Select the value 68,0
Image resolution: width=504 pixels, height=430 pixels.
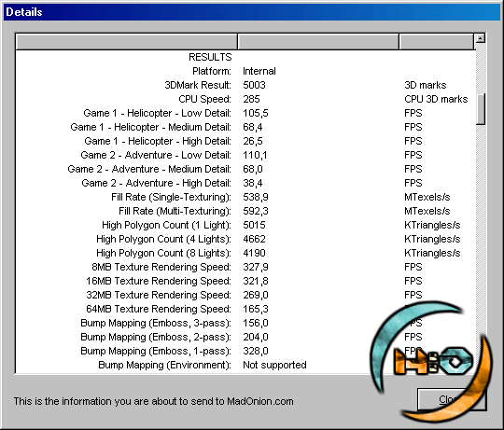click(x=253, y=169)
